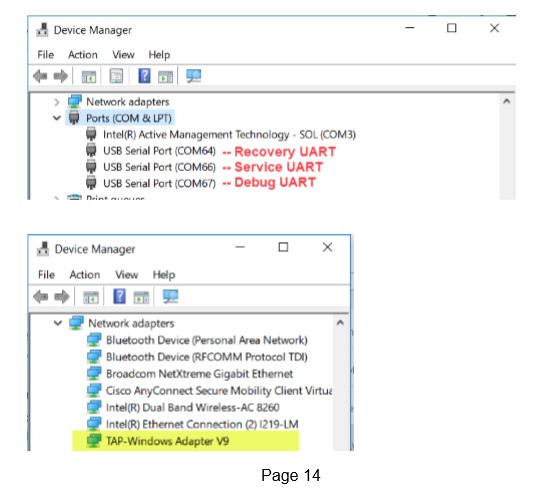Scan for hardware changes in bottom Device Manager

171,296
